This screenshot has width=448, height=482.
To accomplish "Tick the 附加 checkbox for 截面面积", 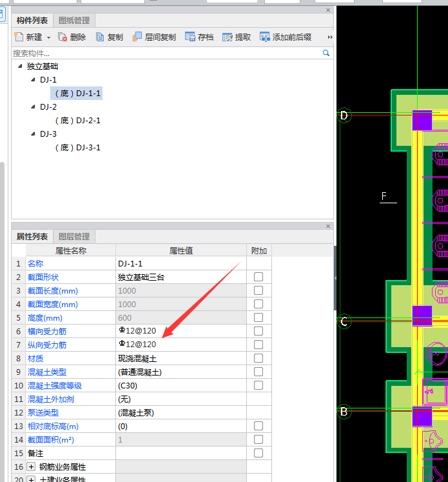I will point(258,439).
